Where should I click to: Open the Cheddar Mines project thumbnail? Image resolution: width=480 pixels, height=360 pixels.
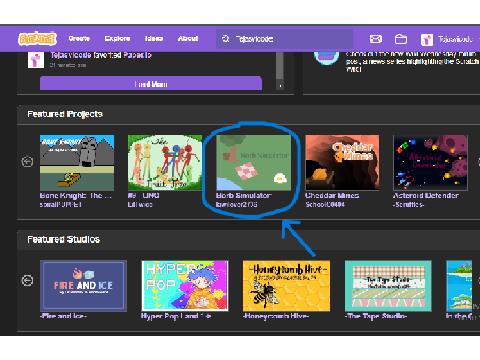[x=342, y=163]
